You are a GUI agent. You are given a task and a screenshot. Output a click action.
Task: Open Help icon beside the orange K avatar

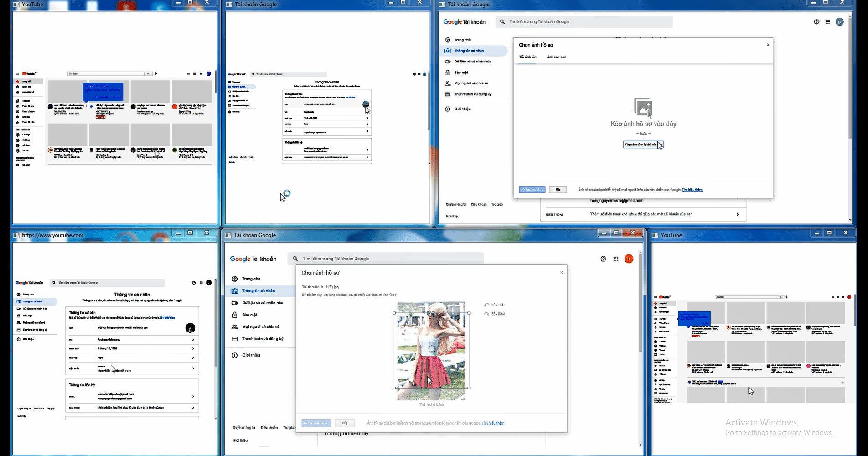(x=603, y=259)
